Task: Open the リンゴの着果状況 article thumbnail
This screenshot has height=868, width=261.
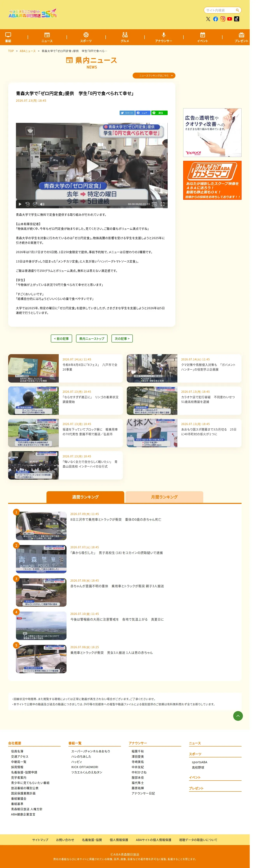Action: [33, 401]
